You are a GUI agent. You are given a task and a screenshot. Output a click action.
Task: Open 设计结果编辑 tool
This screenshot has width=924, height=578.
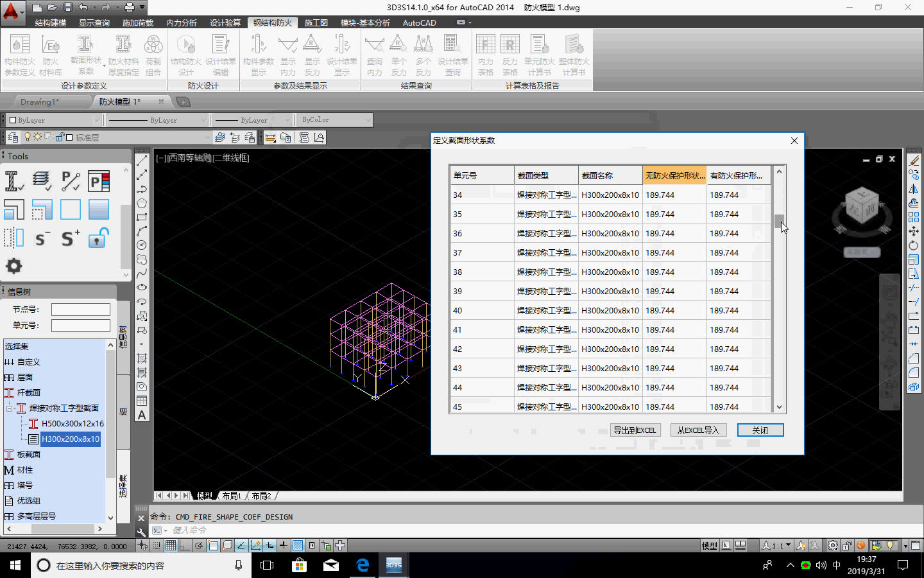[x=221, y=55]
